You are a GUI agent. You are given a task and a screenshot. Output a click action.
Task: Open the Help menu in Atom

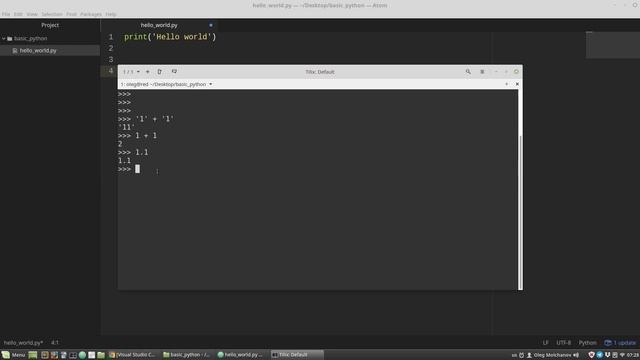pos(111,14)
